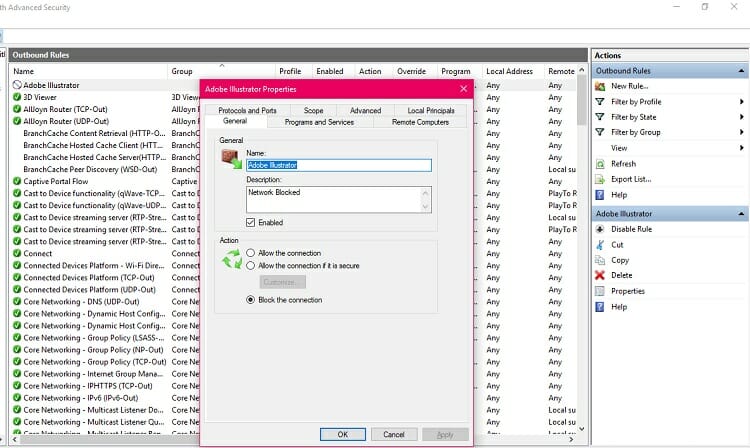Select Block the connection radio button

251,300
